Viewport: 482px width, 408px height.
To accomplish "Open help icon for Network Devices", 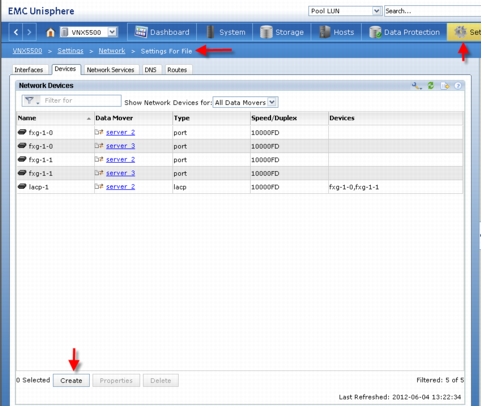I will coord(458,86).
